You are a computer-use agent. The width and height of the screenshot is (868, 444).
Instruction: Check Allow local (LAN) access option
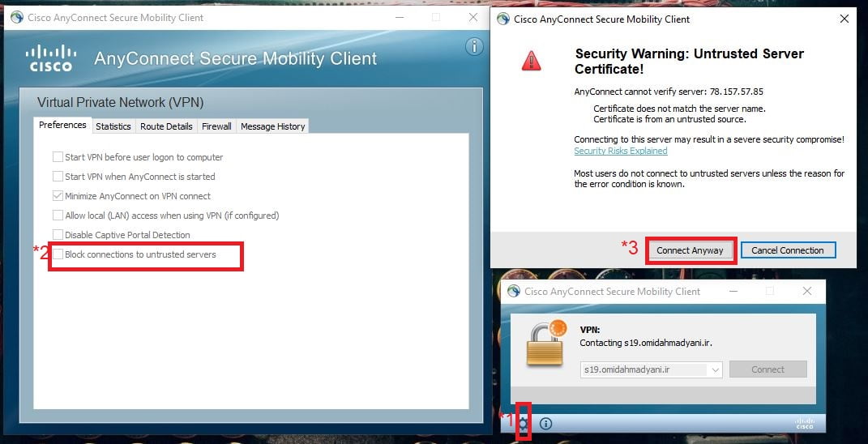coord(58,216)
